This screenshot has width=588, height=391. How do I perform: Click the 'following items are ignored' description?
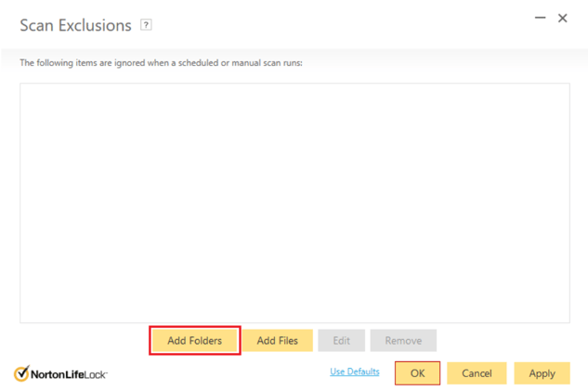[162, 63]
